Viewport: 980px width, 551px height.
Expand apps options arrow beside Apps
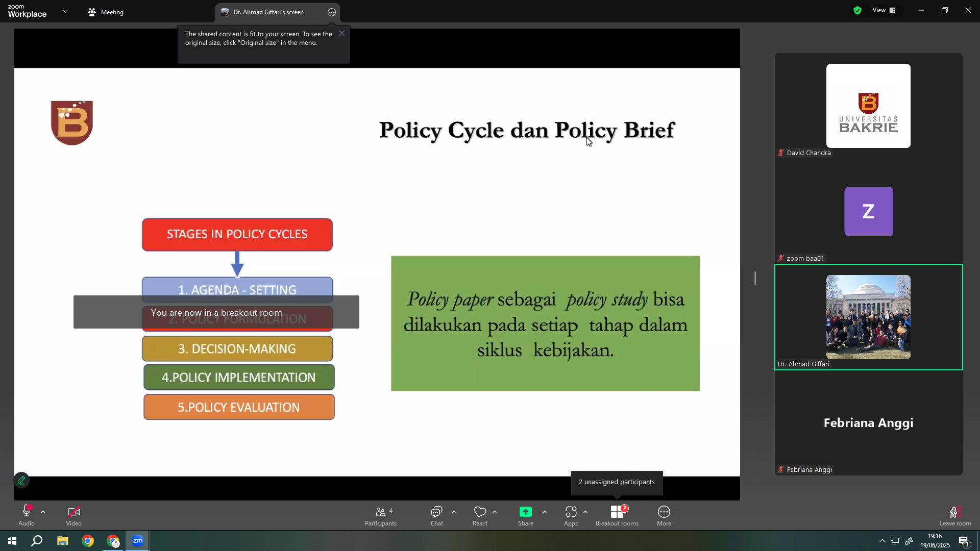coord(585,512)
